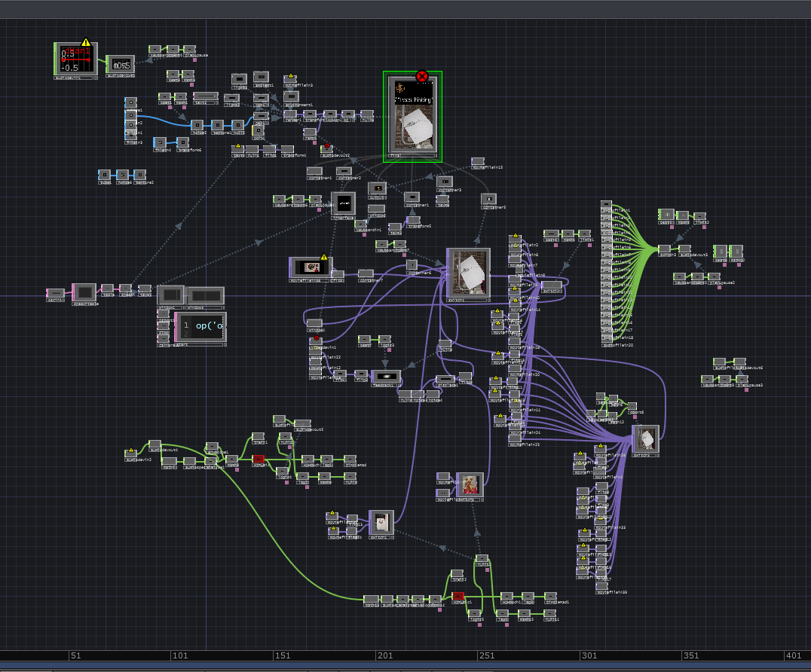Click the yellow warning icon on the chan1 node
The width and height of the screenshot is (811, 672).
(x=86, y=43)
